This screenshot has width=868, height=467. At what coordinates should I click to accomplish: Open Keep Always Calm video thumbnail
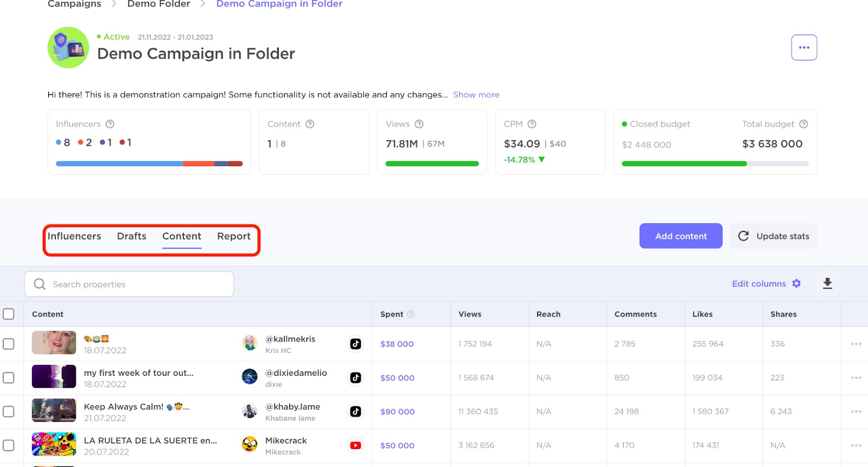54,411
